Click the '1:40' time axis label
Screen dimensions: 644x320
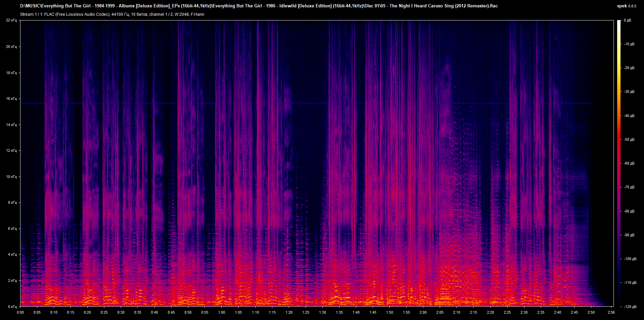(x=356, y=312)
